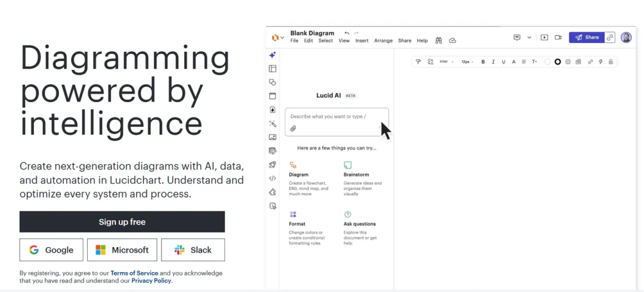Toggle italic formatting
Image resolution: width=644 pixels, height=292 pixels.
tap(493, 62)
